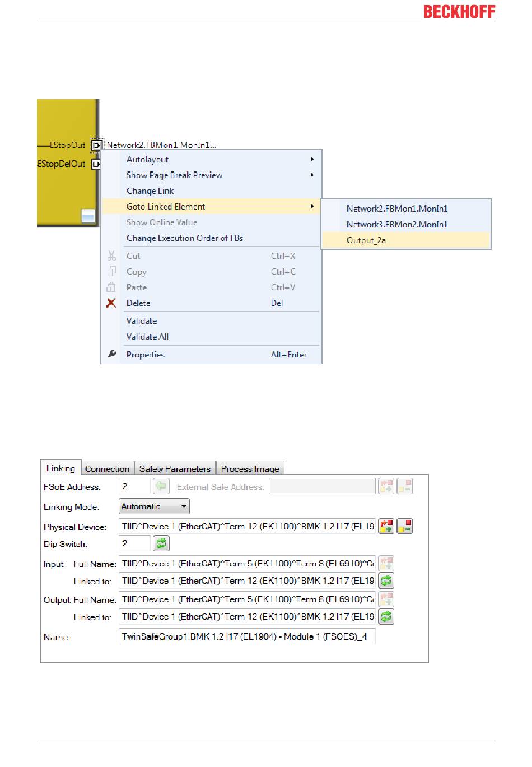Click the first link icon after External Safe Address

pyautogui.click(x=386, y=486)
